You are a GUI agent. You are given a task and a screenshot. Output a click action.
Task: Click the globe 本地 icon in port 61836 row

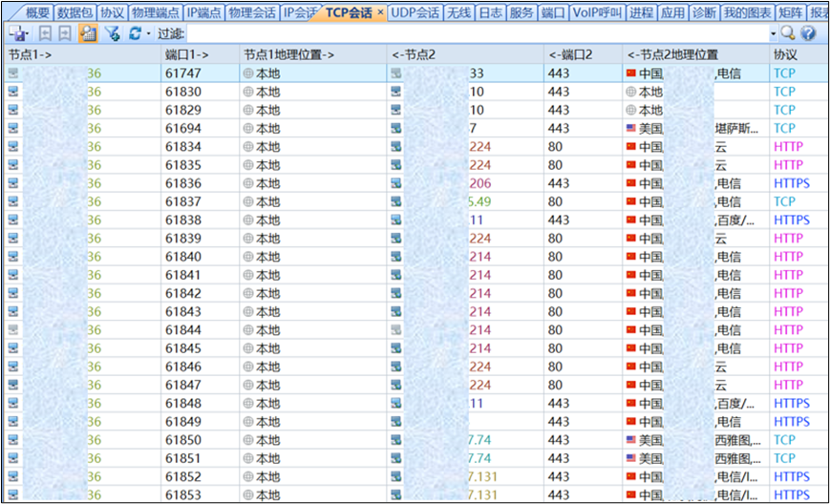[248, 183]
